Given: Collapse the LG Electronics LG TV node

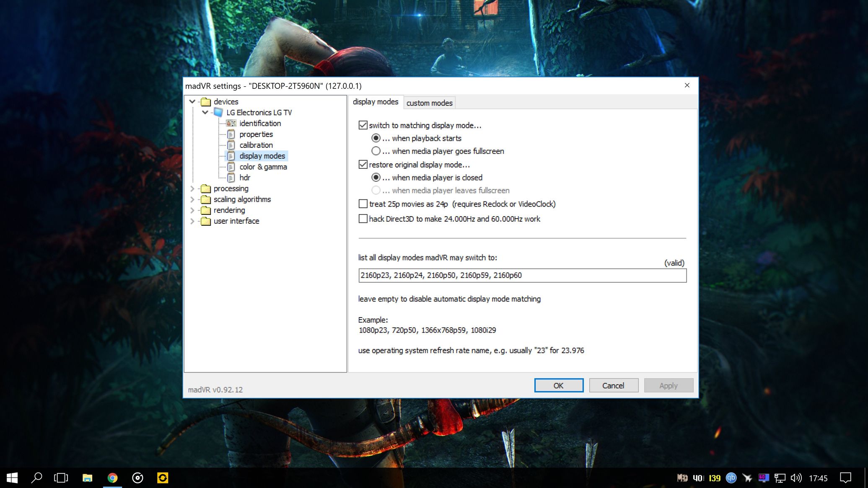Looking at the screenshot, I should [x=205, y=112].
